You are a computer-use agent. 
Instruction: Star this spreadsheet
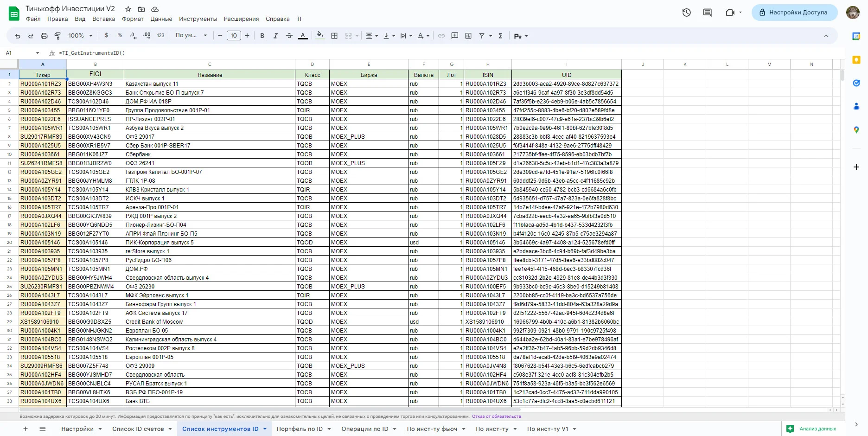128,9
